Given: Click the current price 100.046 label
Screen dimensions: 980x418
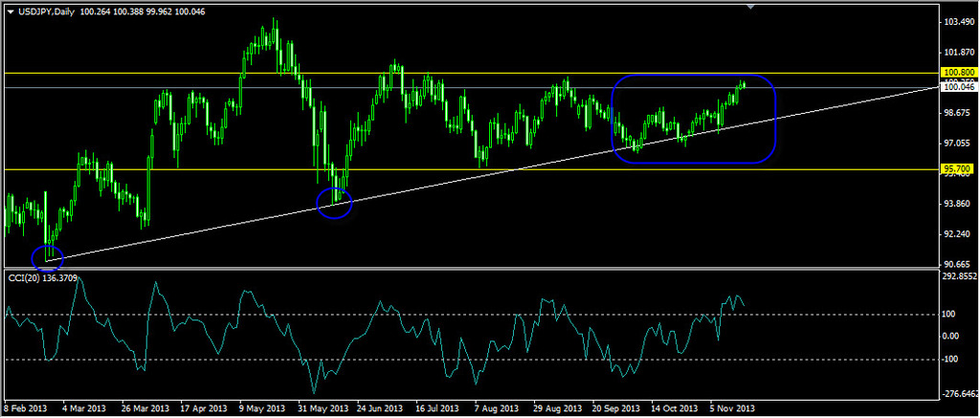Looking at the screenshot, I should (957, 87).
